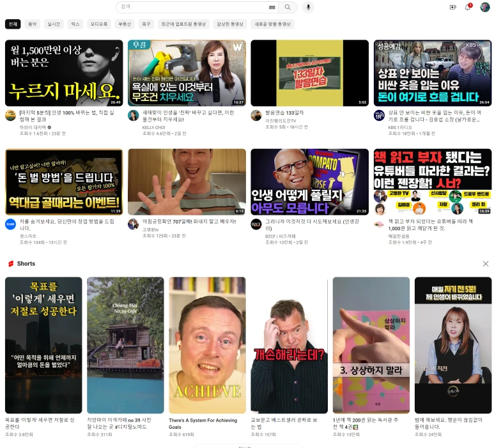The height and width of the screenshot is (448, 494).
Task: Open the account profile avatar menu
Action: [x=484, y=7]
